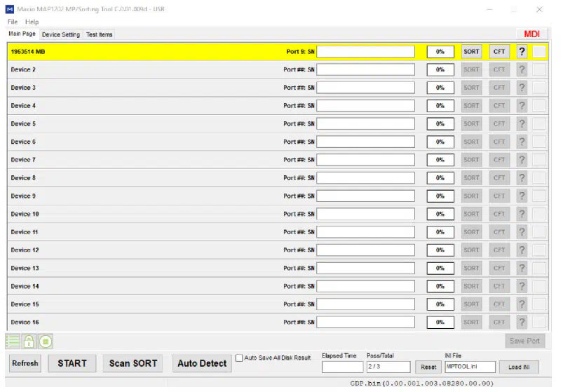Click the green padlock icon
This screenshot has height=392, width=563.
coord(29,342)
